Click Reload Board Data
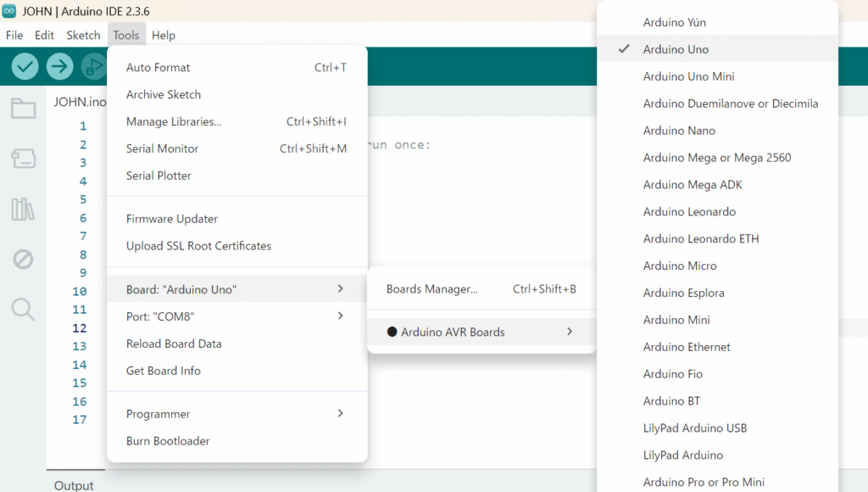 pos(237,344)
